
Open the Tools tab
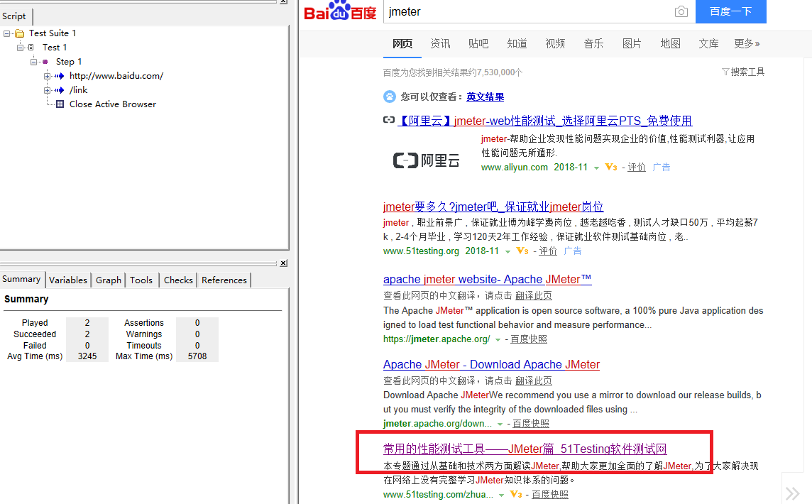pyautogui.click(x=141, y=280)
